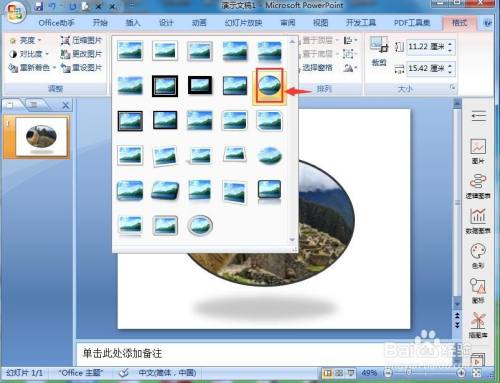Click the fit slide to window icon

pos(477,373)
